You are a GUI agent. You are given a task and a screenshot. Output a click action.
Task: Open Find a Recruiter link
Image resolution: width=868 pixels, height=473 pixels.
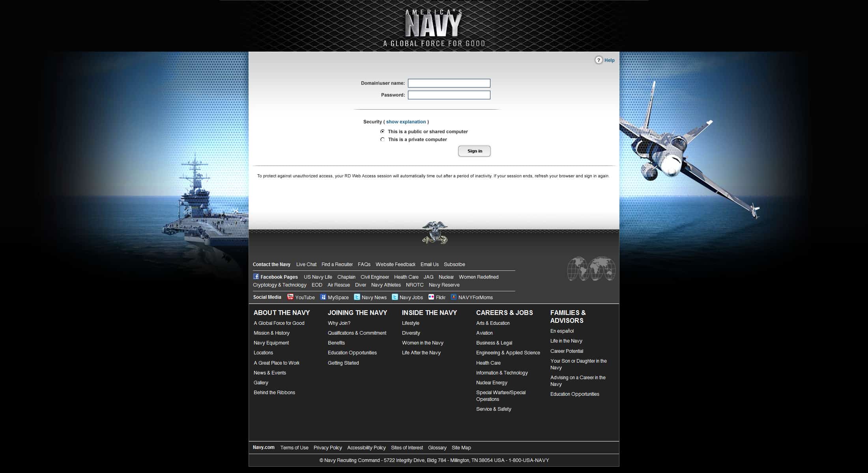click(x=337, y=264)
